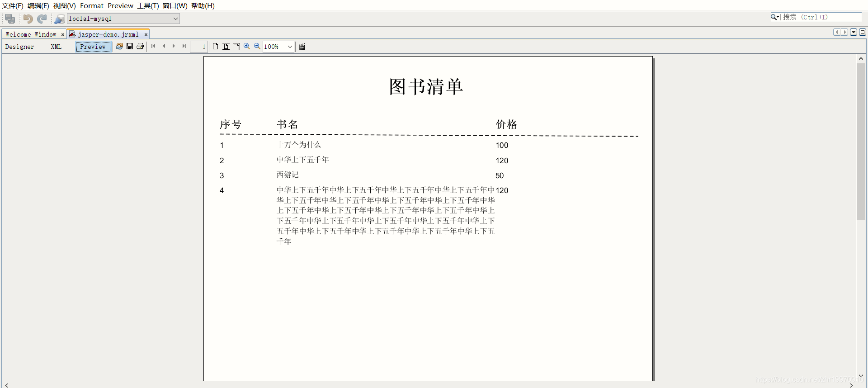Click the price value 100
The height and width of the screenshot is (388, 868).
(x=502, y=145)
